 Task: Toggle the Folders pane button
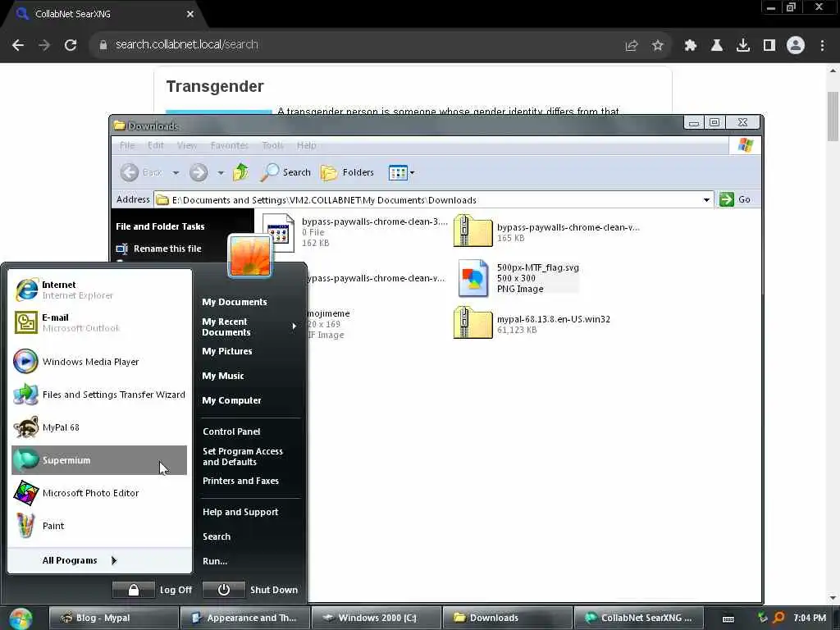tap(347, 172)
